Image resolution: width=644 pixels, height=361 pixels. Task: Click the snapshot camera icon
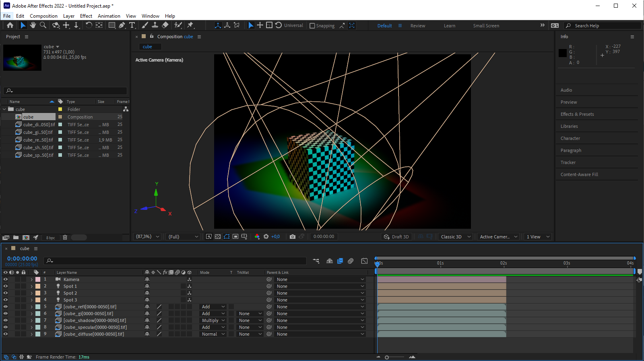293,237
